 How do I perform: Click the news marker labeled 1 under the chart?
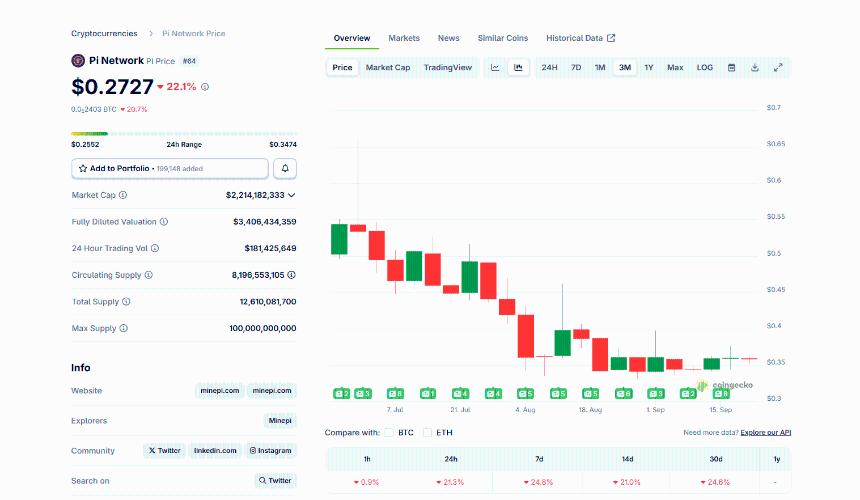coord(428,393)
